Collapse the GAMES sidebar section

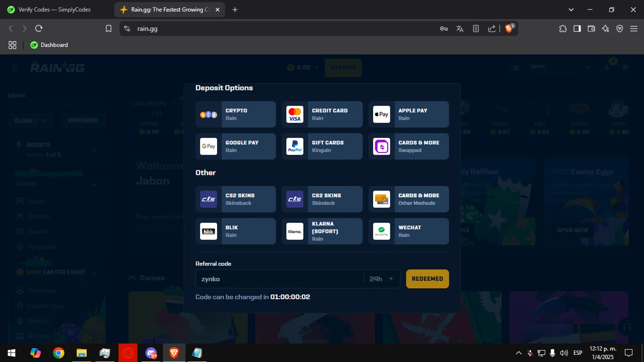pyautogui.click(x=94, y=184)
